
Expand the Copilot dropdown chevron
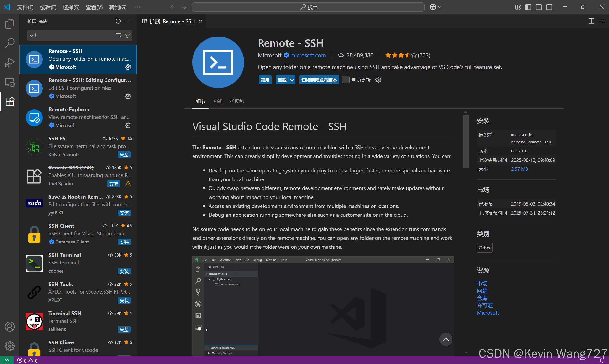click(x=440, y=7)
